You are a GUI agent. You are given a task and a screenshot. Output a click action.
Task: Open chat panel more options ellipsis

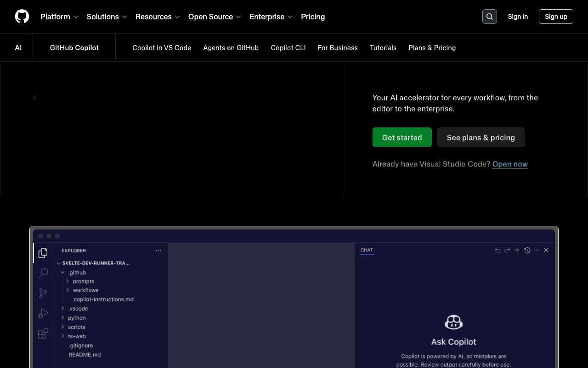tap(537, 250)
